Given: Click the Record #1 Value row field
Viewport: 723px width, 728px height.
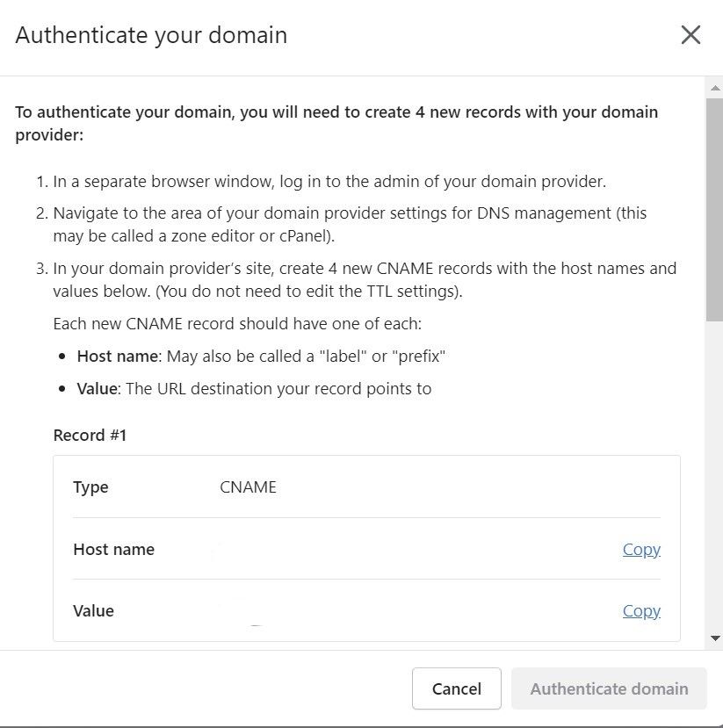Looking at the screenshot, I should [x=366, y=610].
